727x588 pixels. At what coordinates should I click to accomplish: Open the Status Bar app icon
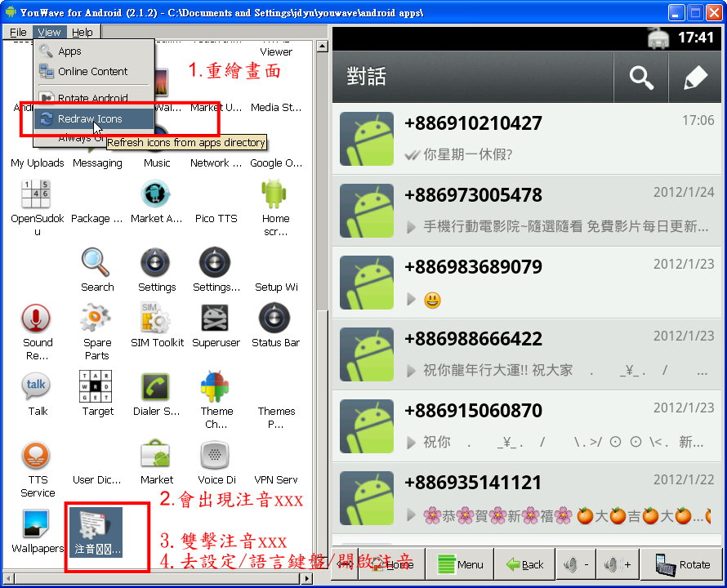click(274, 318)
